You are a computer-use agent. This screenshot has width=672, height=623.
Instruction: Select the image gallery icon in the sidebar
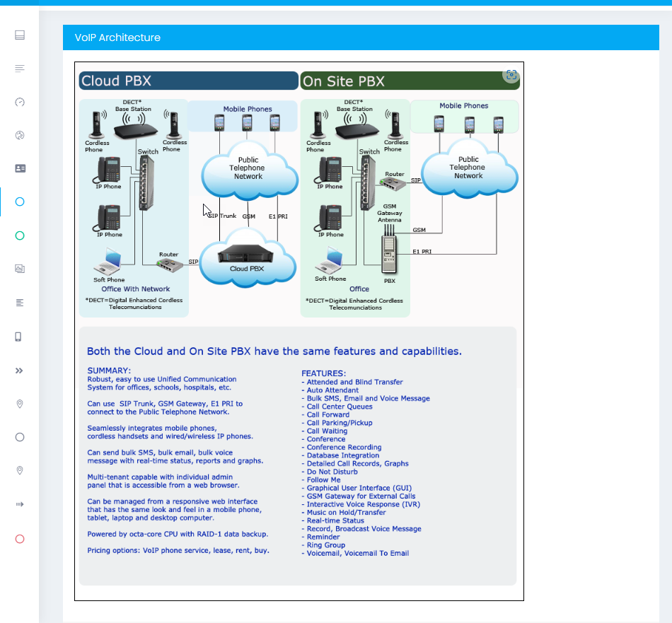click(19, 269)
